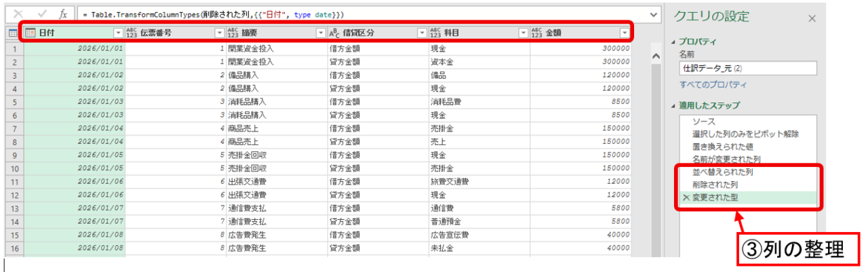Cancel the formula edit with the X icon

(18, 14)
